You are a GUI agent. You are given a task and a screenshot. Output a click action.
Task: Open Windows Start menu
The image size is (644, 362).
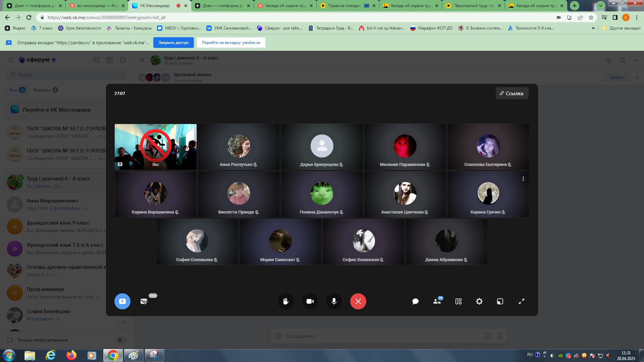(x=9, y=355)
